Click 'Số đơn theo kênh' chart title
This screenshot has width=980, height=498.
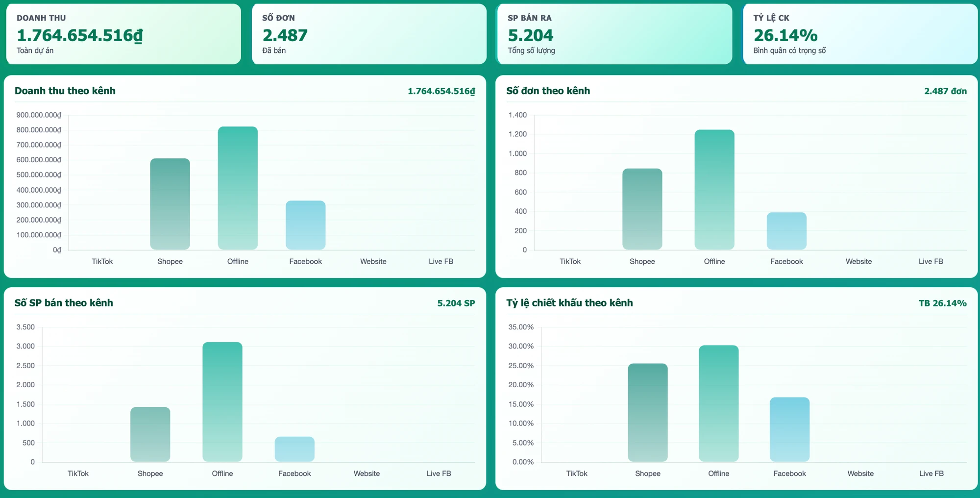(548, 91)
